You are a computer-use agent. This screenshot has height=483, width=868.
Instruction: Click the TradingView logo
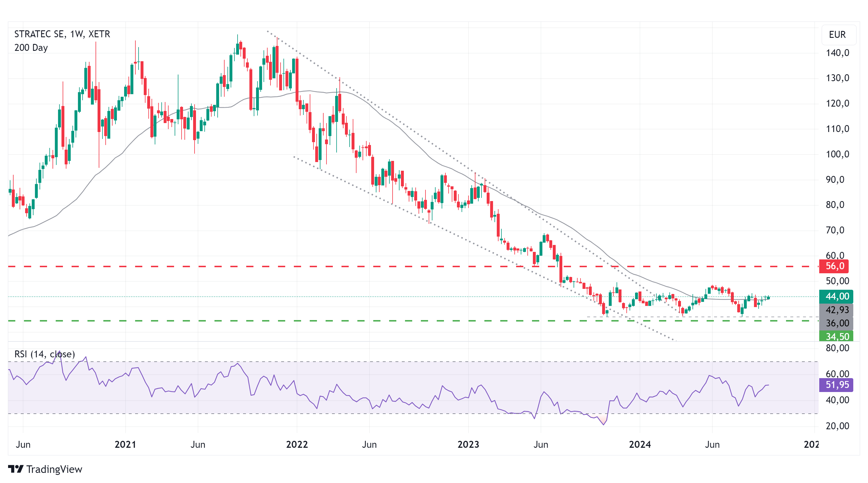(x=45, y=469)
